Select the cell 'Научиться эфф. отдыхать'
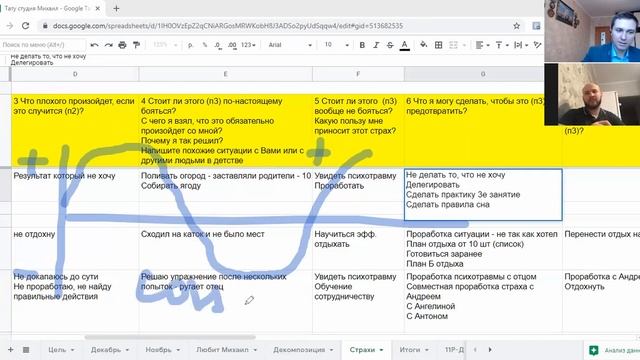 point(358,248)
